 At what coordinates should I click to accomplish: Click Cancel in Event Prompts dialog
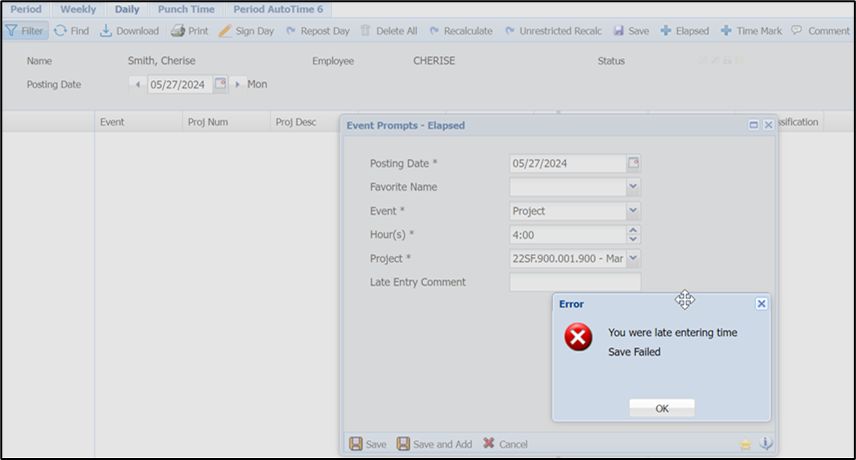505,444
